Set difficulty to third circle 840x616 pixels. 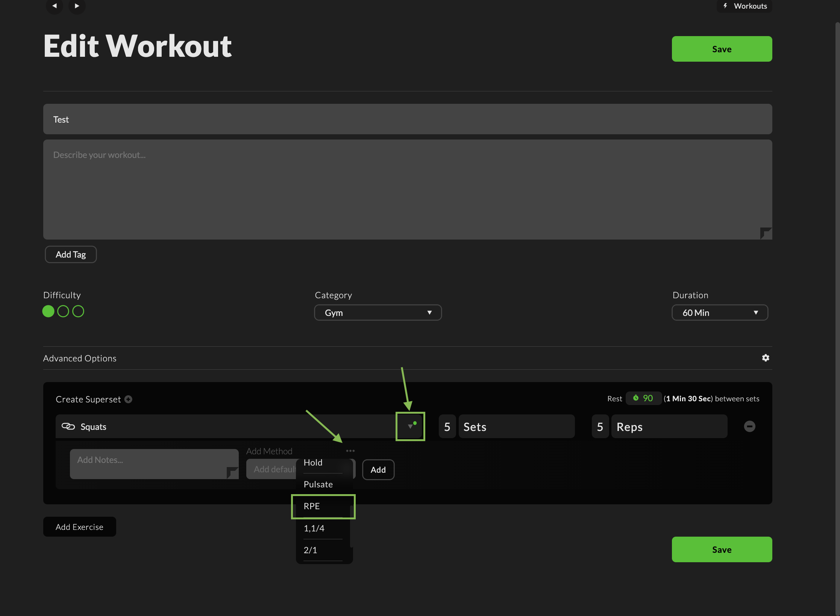coord(78,311)
